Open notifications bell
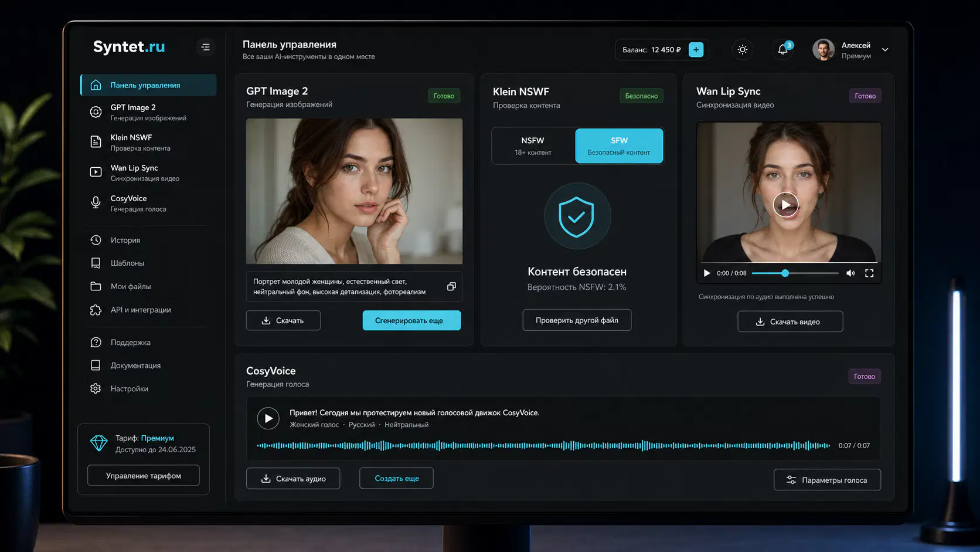 (x=783, y=50)
